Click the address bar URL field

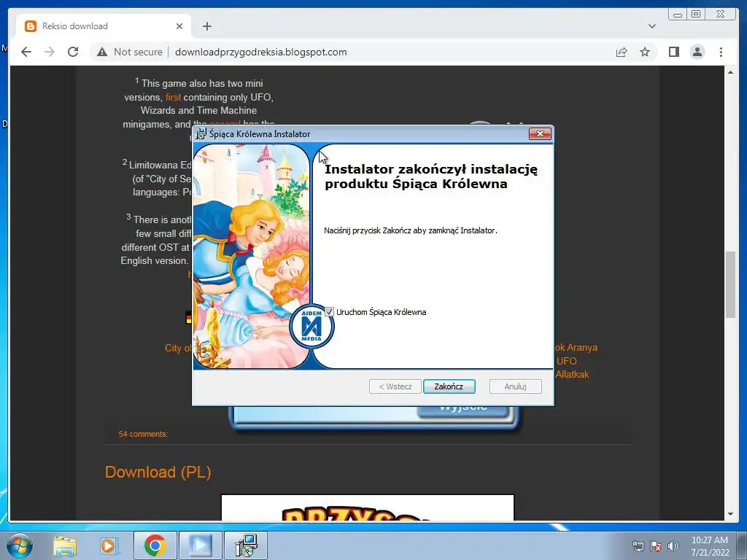click(261, 52)
